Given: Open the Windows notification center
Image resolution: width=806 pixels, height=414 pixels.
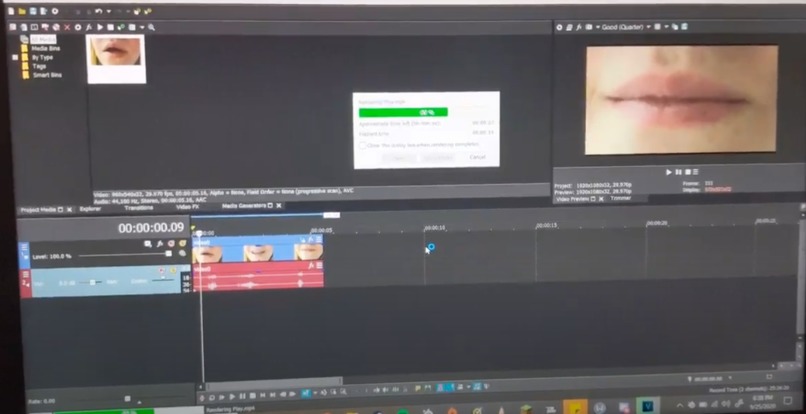Looking at the screenshot, I should pyautogui.click(x=787, y=401).
